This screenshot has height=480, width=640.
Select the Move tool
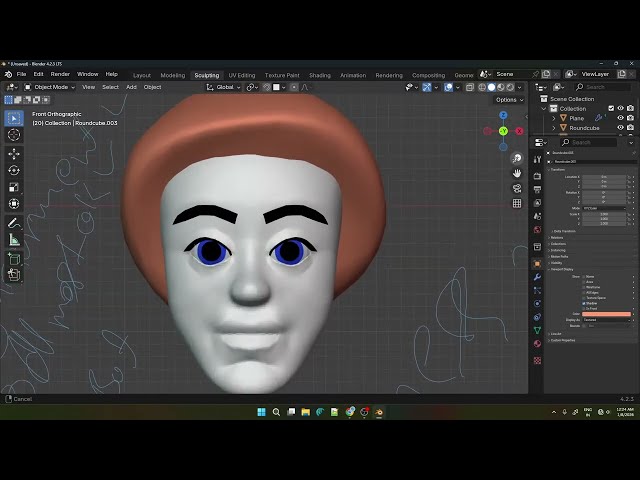tap(14, 154)
